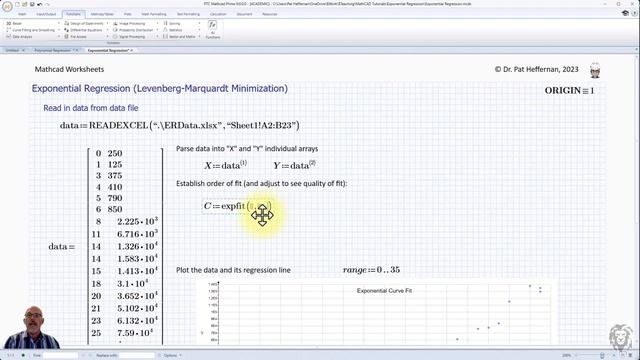
Task: Open the Bessel functions category
Action: [32, 23]
